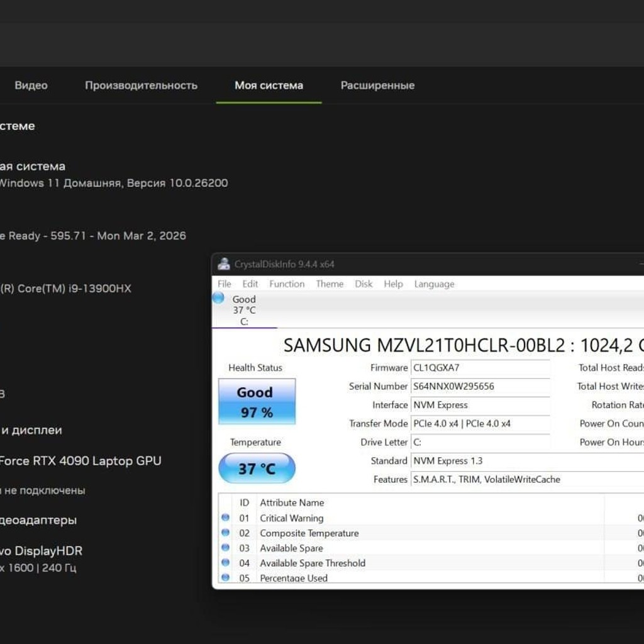
Task: Click the Attribute Name column header
Action: pos(292,502)
